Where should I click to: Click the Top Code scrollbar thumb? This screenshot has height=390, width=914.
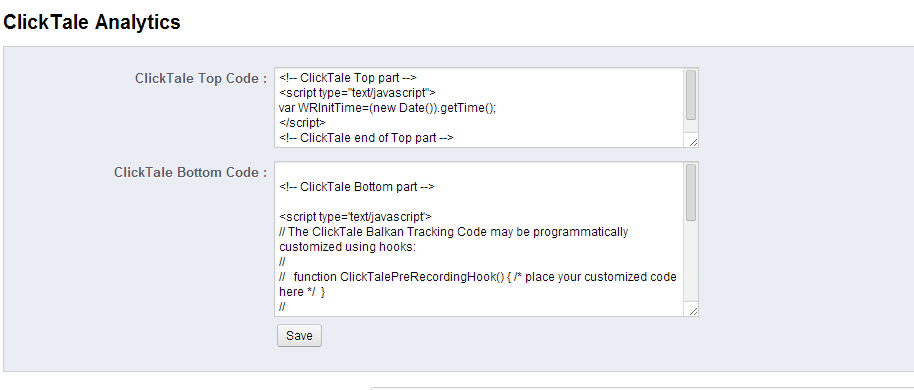pyautogui.click(x=691, y=95)
